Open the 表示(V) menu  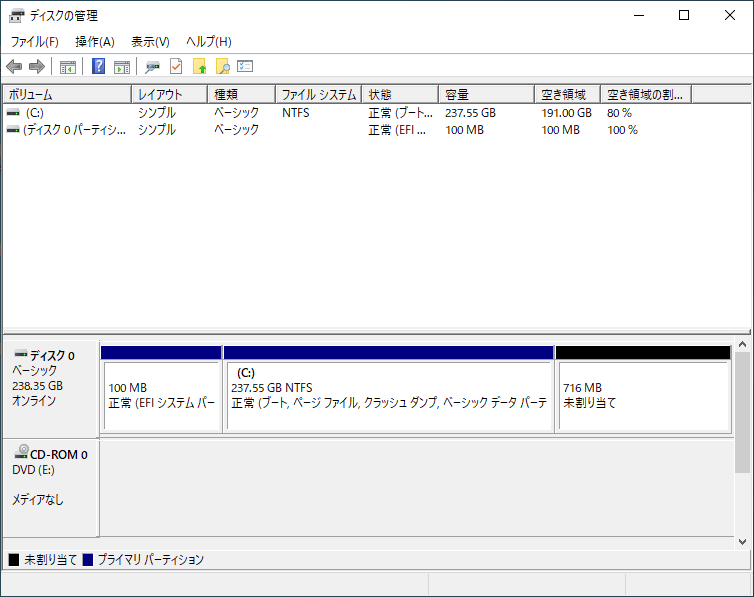[x=150, y=42]
